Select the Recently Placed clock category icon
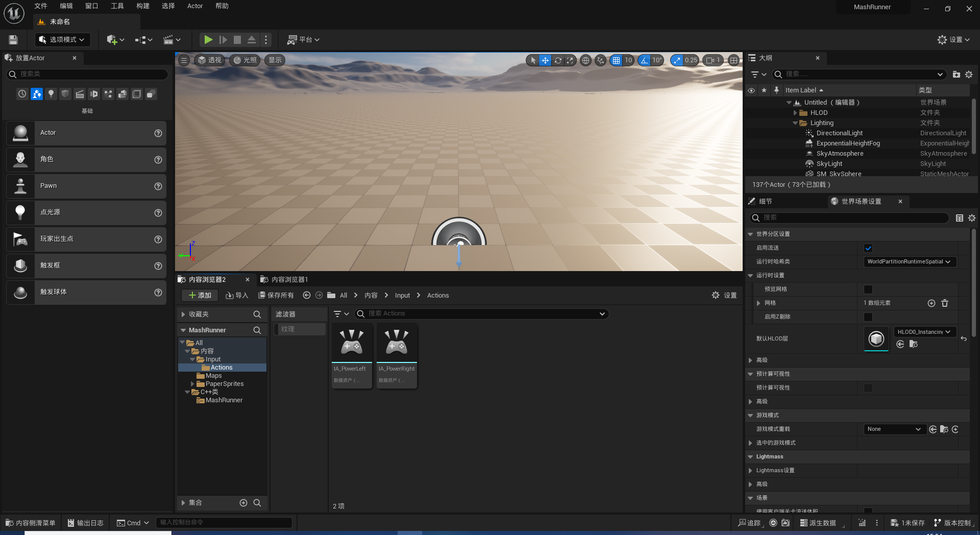Image resolution: width=980 pixels, height=535 pixels. 22,94
